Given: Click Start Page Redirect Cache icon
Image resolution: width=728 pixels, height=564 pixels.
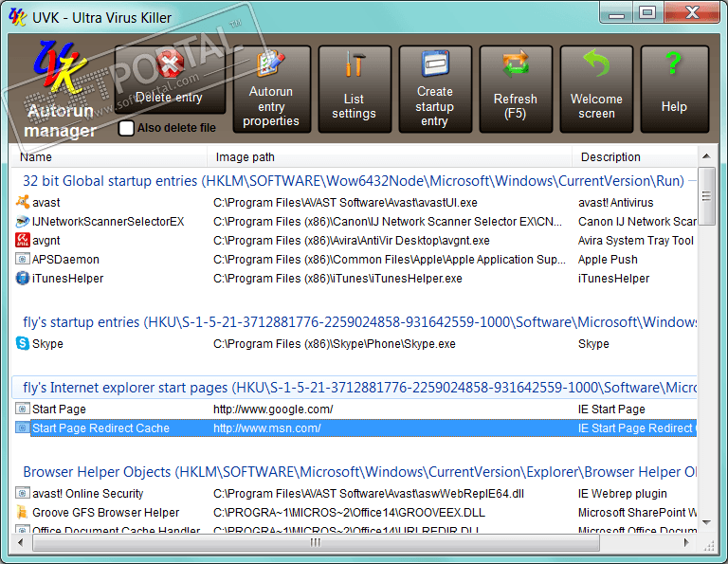Looking at the screenshot, I should coord(23,428).
